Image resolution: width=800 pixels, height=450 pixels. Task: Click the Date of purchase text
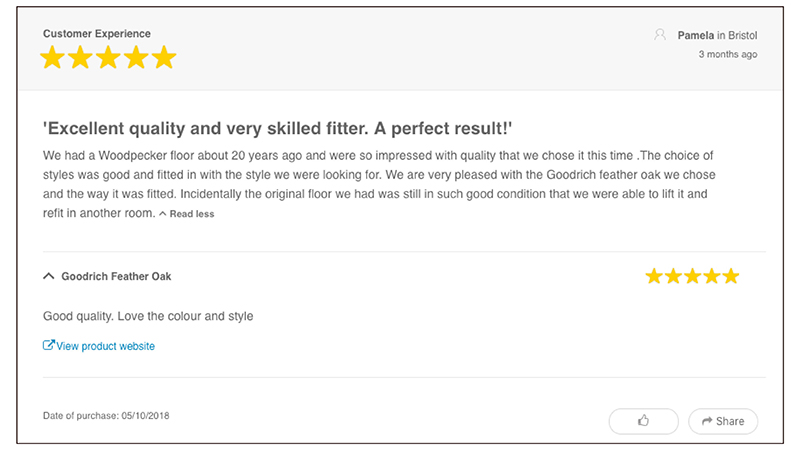pos(106,415)
